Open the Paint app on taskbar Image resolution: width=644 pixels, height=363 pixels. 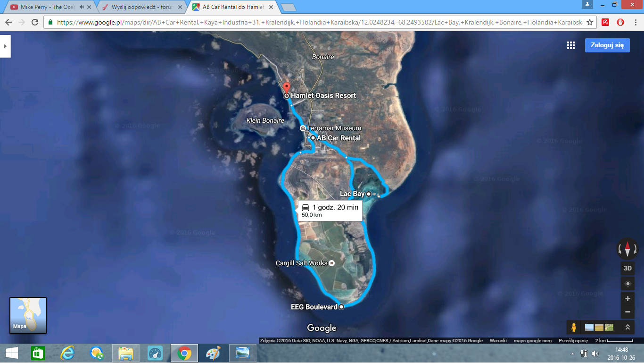tap(214, 353)
